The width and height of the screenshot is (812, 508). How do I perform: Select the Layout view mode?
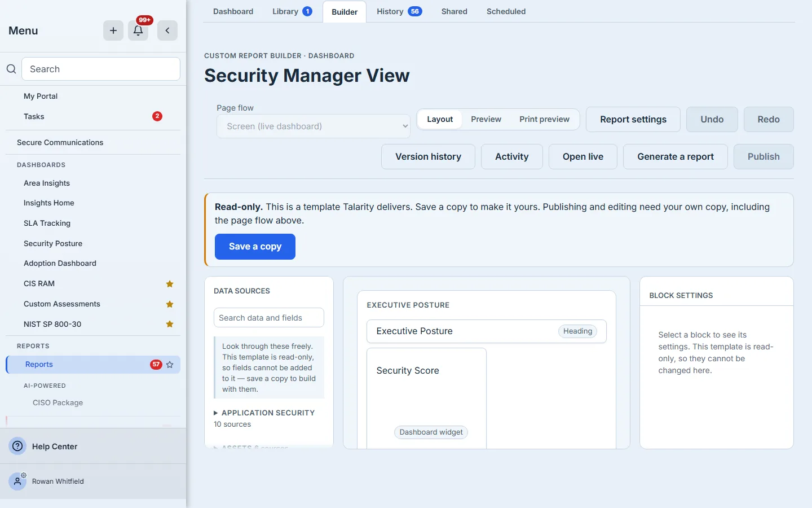tap(440, 119)
